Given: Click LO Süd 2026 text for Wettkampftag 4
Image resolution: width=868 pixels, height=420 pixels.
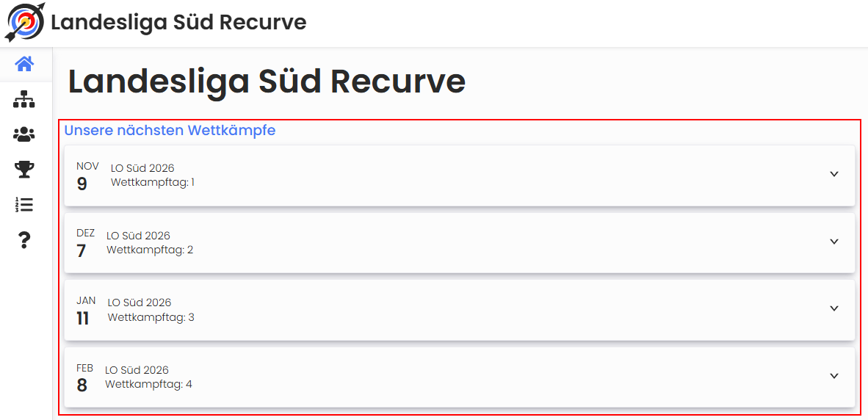Looking at the screenshot, I should pyautogui.click(x=137, y=370).
